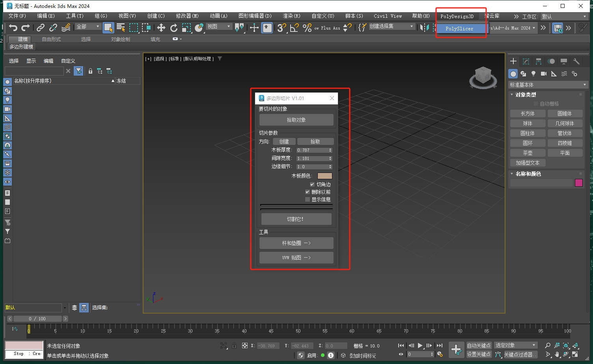This screenshot has width=593, height=364.
Task: Click the 切割它! button
Action: point(296,219)
